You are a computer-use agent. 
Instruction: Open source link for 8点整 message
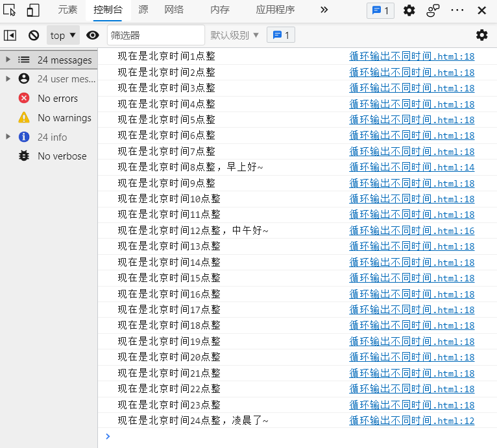[x=411, y=167]
